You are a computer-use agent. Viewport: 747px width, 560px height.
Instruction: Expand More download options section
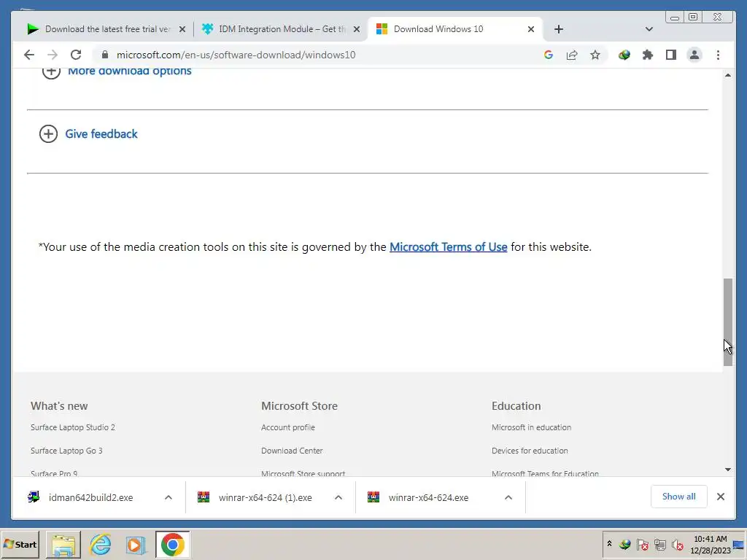pos(51,71)
